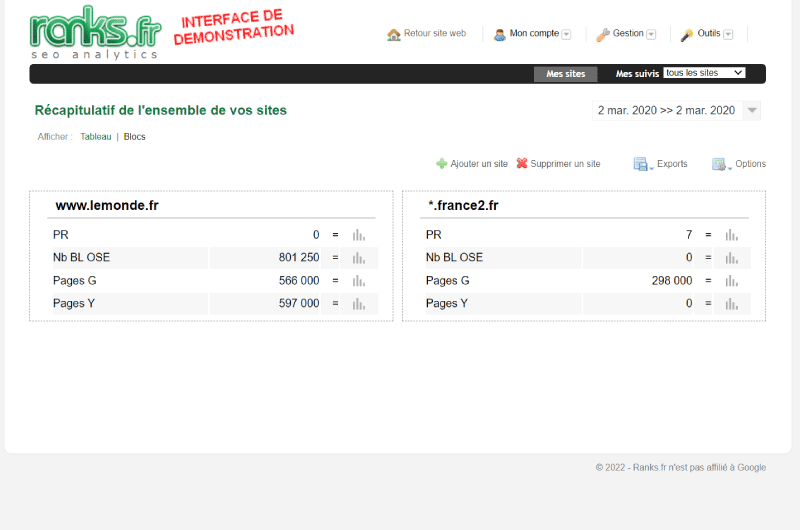Screen dimensions: 800x530
Task: Click the Exports link text
Action: coord(672,164)
